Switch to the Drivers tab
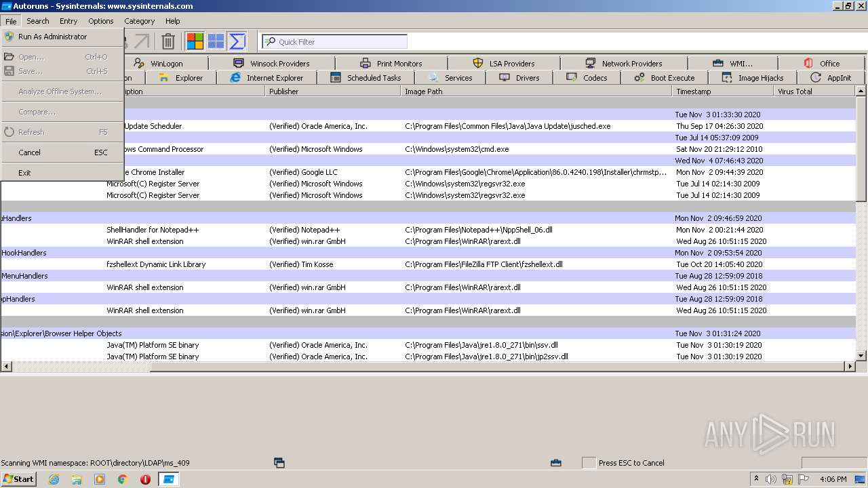This screenshot has width=868, height=488. pos(519,77)
